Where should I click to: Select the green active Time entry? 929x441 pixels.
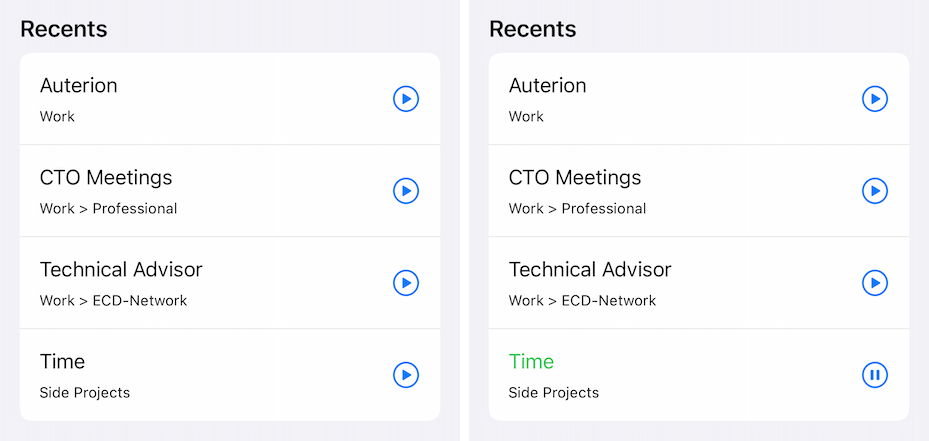pos(699,375)
